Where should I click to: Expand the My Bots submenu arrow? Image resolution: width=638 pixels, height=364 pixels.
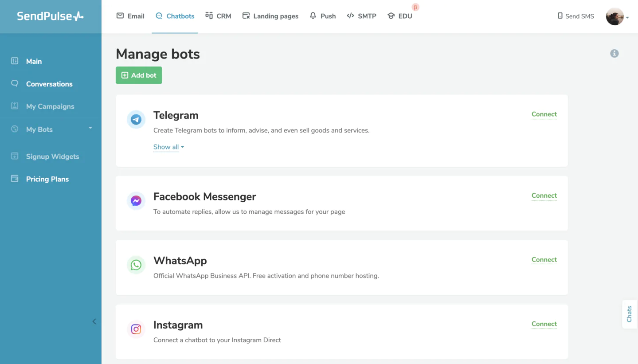point(90,128)
